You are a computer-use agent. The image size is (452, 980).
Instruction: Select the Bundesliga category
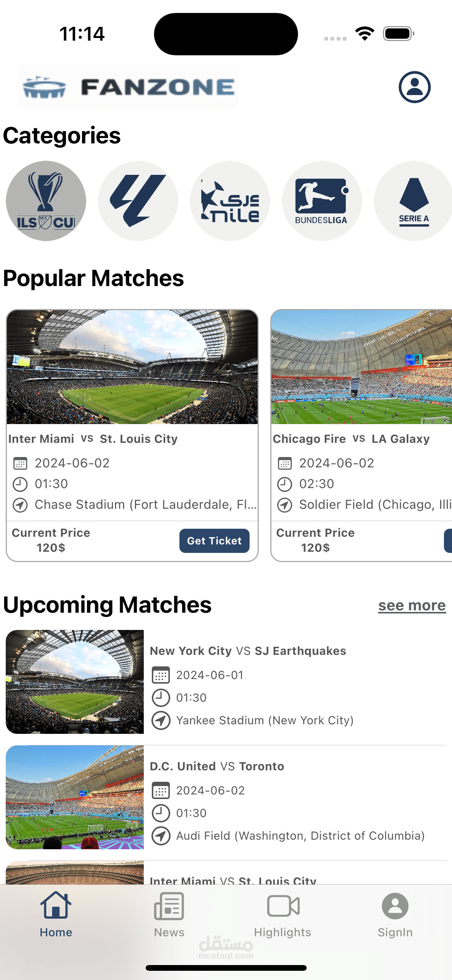click(x=322, y=201)
